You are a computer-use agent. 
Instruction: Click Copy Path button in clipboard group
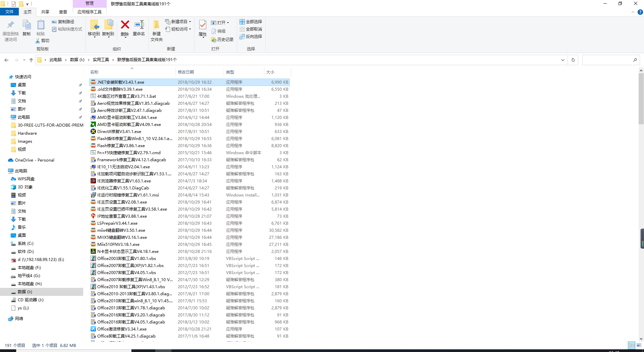click(x=63, y=22)
